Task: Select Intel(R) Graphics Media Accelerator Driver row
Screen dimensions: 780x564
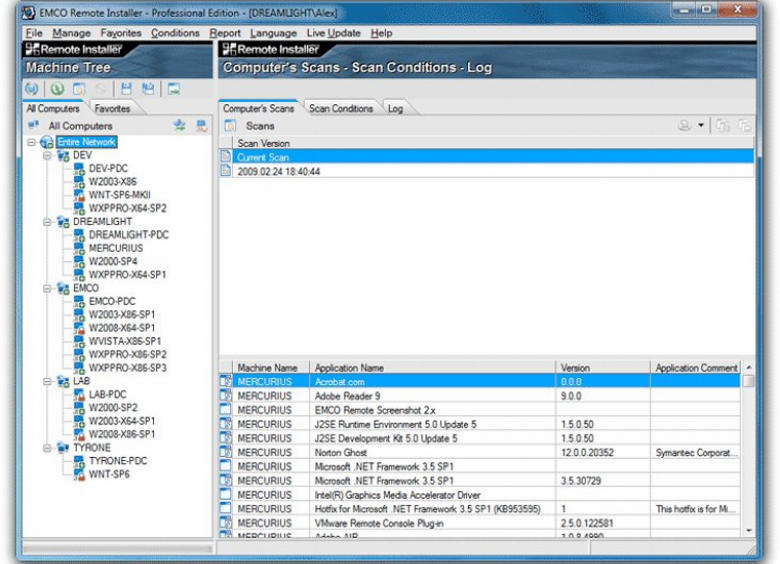Action: coord(480,495)
